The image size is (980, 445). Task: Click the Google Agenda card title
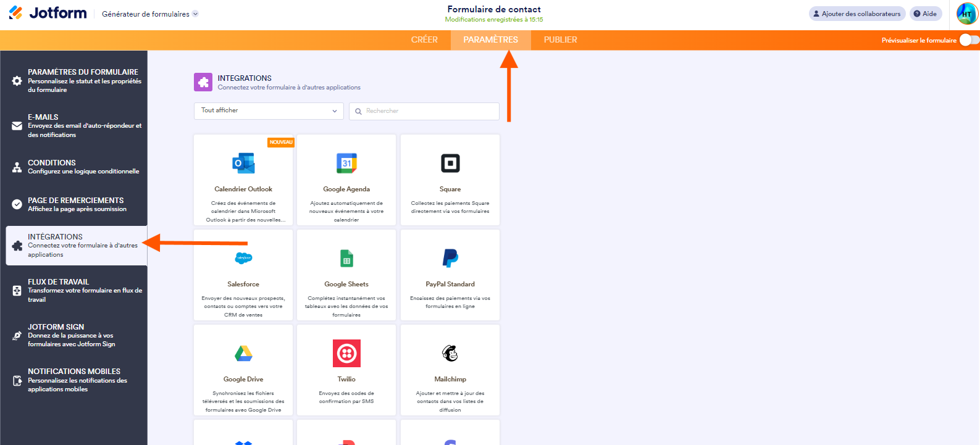[x=346, y=189]
